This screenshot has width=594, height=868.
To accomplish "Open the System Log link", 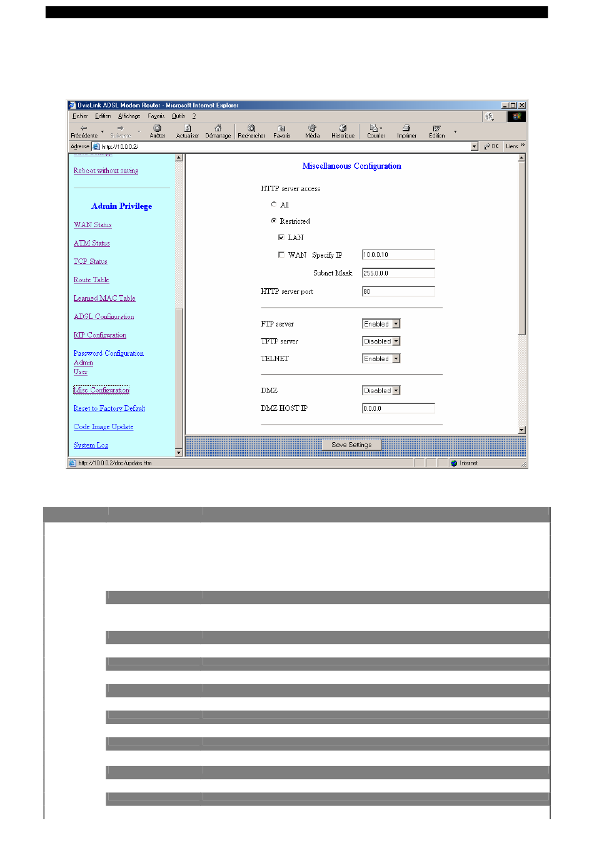I will (91, 445).
